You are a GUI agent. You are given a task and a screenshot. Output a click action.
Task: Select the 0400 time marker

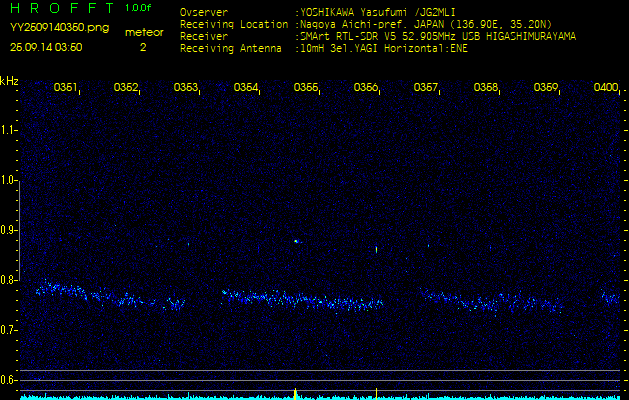(606, 88)
